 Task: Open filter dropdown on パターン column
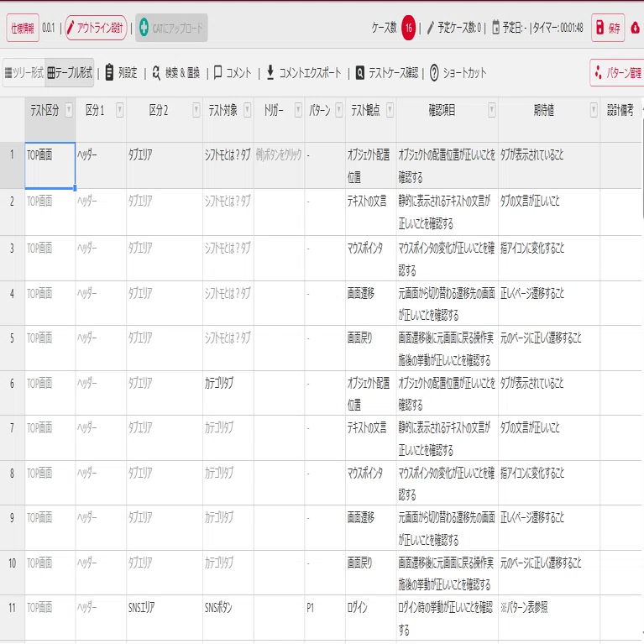tap(339, 110)
